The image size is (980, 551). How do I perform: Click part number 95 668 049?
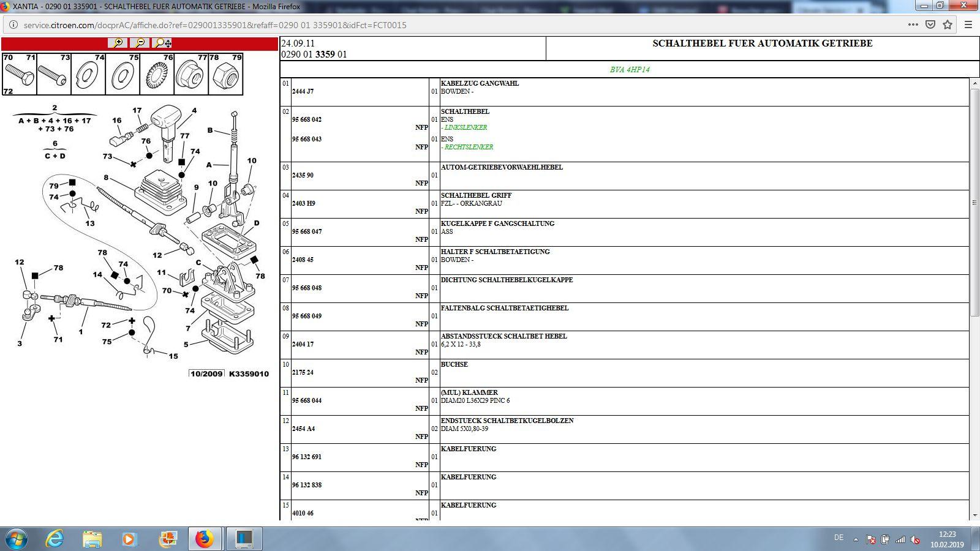click(307, 316)
